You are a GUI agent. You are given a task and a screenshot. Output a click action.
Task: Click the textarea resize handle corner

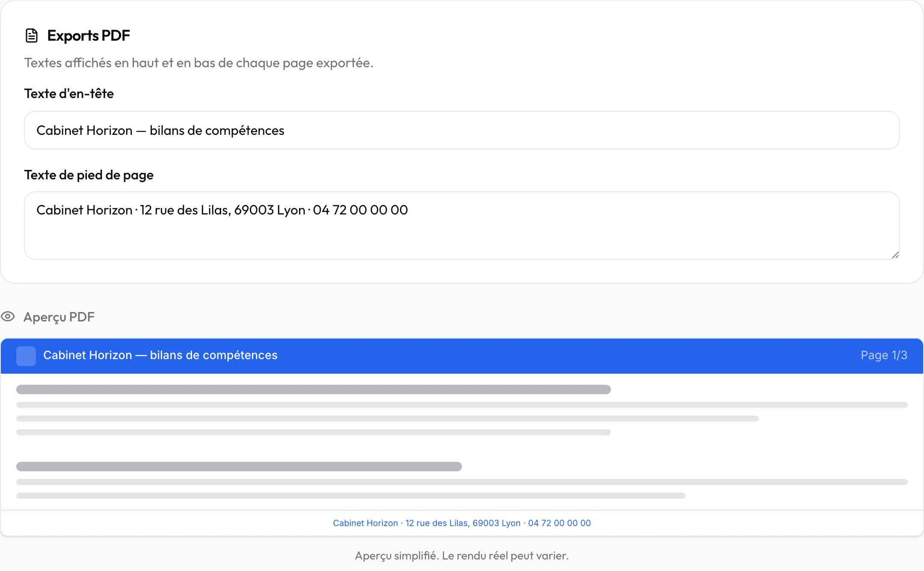click(x=895, y=255)
